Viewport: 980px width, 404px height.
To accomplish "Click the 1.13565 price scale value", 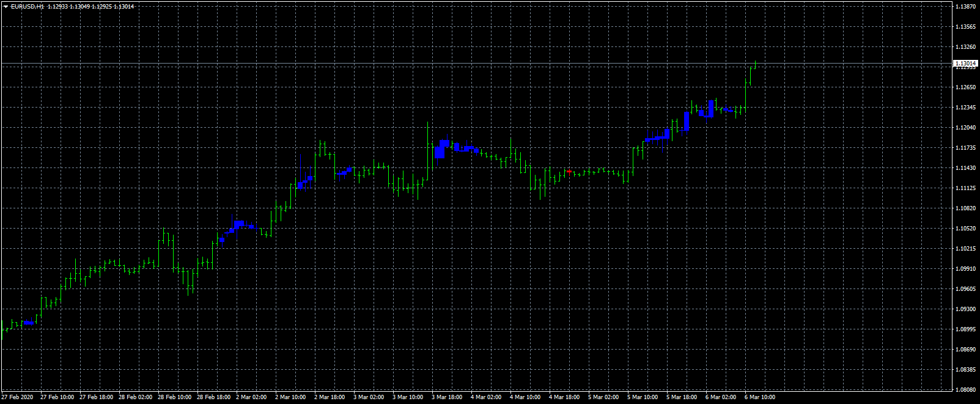I will (x=965, y=27).
